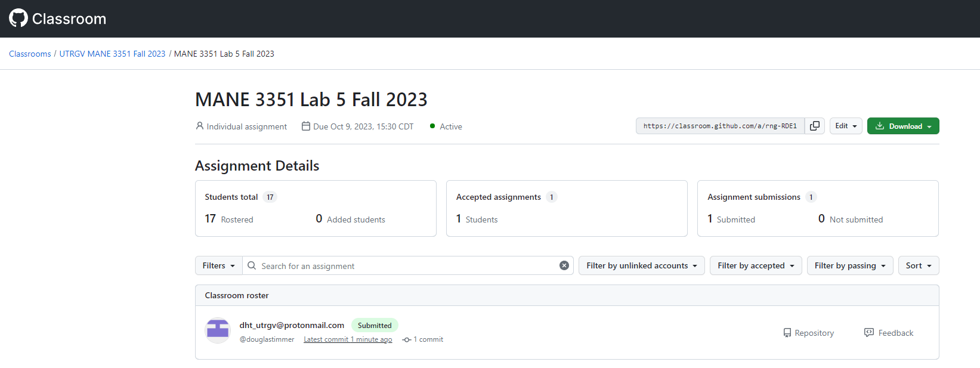Click the dht_utrgv student avatar
980x368 pixels.
[x=218, y=330]
